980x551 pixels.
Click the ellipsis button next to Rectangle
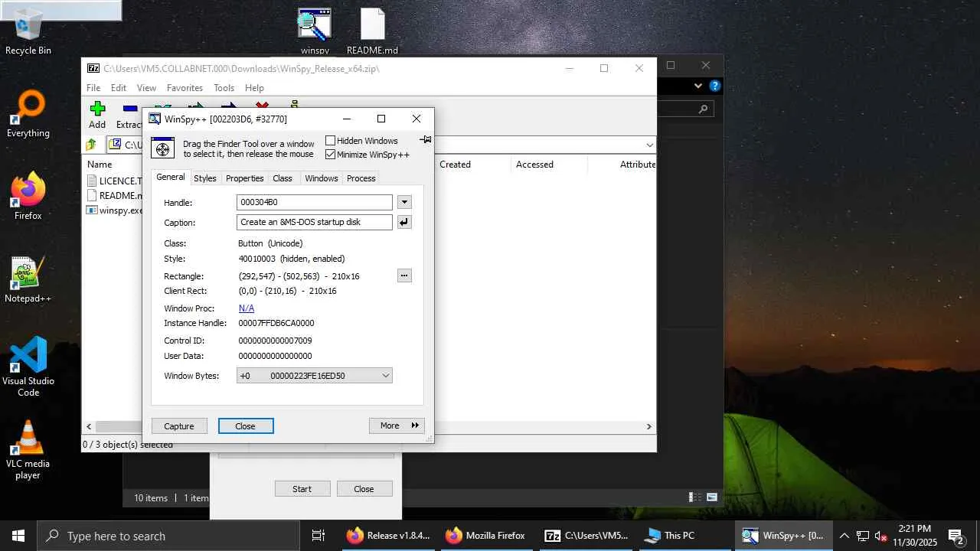click(x=404, y=275)
